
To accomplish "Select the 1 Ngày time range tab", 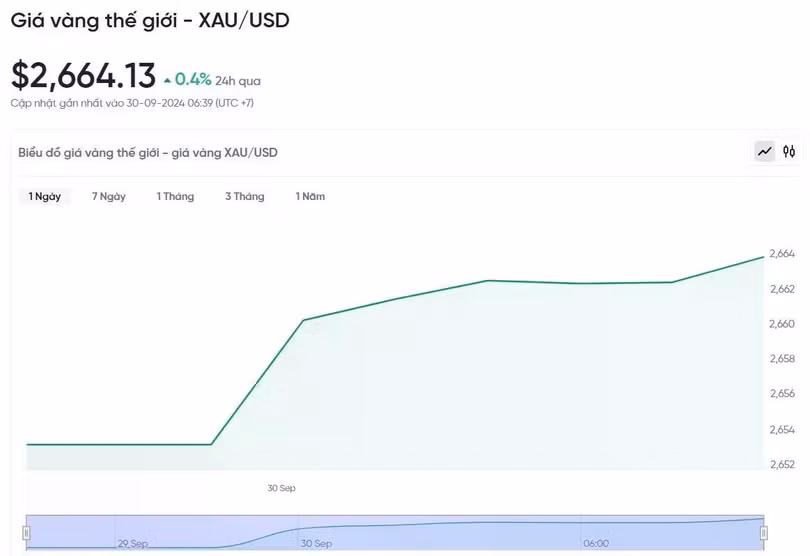I will pyautogui.click(x=45, y=197).
